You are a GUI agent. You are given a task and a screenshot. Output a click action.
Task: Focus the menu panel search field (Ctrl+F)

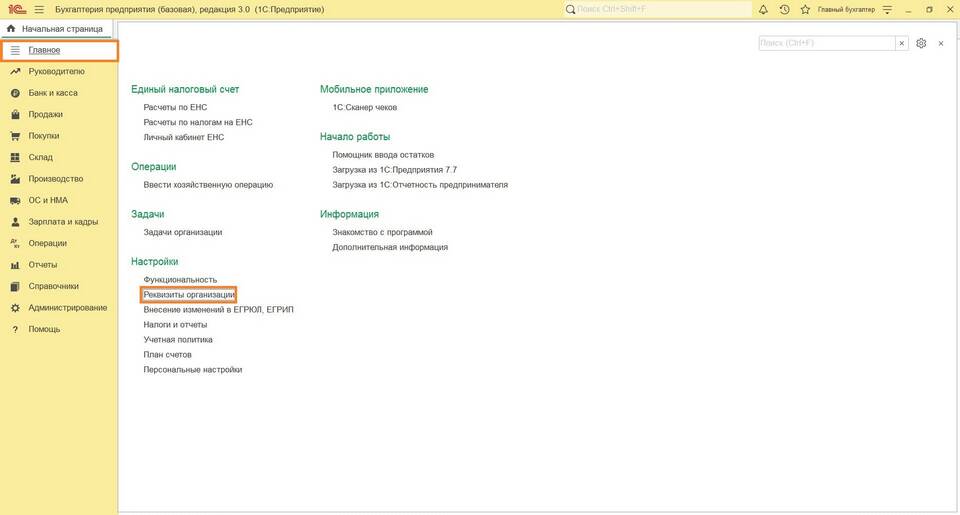click(x=826, y=44)
